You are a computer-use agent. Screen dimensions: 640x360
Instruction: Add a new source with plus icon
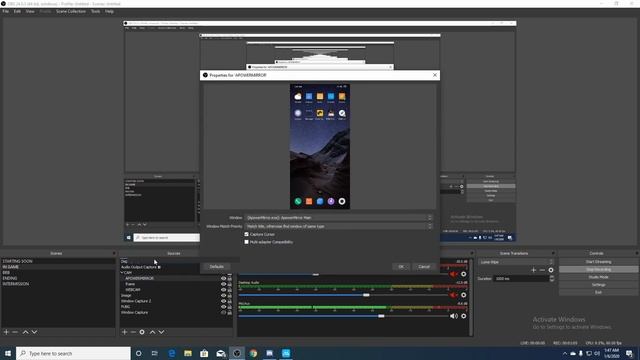point(124,332)
